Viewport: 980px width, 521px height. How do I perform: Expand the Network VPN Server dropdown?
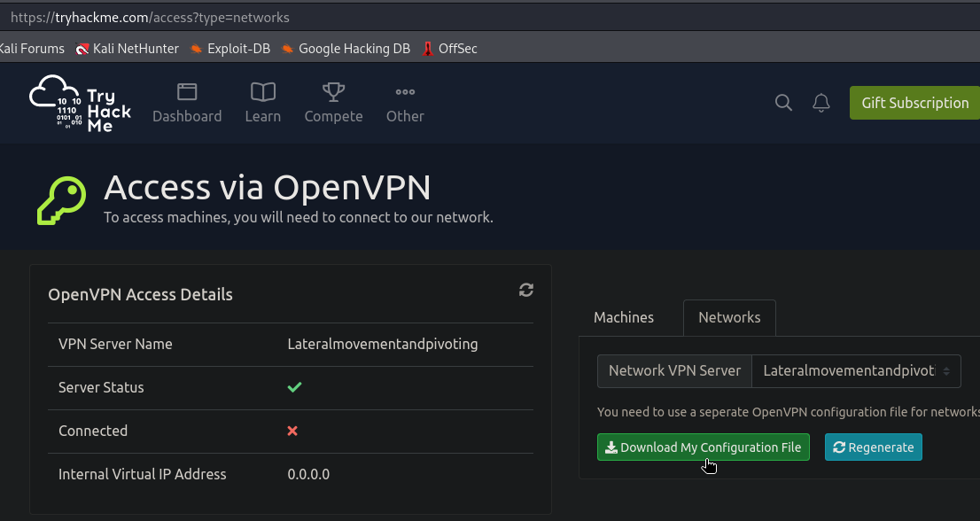click(x=856, y=371)
